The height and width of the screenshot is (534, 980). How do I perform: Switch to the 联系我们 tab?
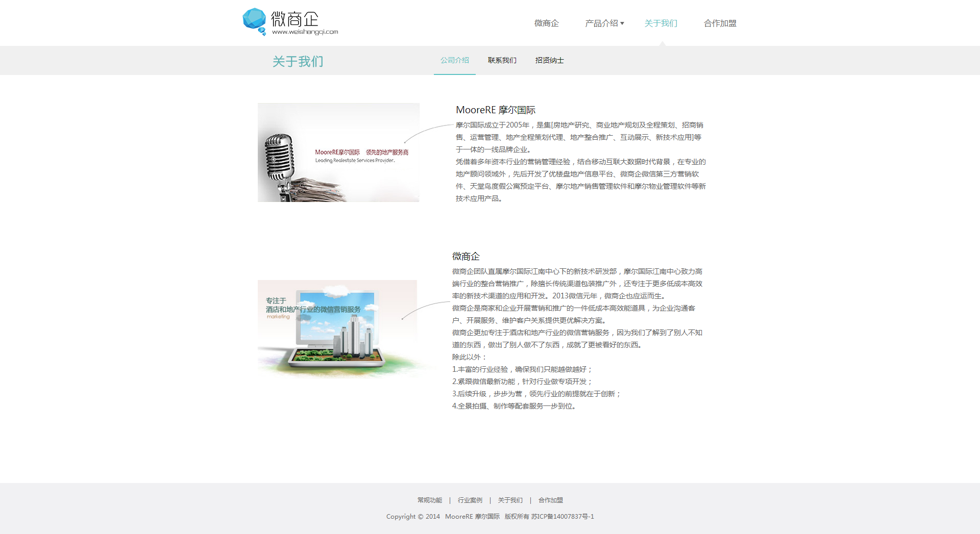click(x=502, y=60)
